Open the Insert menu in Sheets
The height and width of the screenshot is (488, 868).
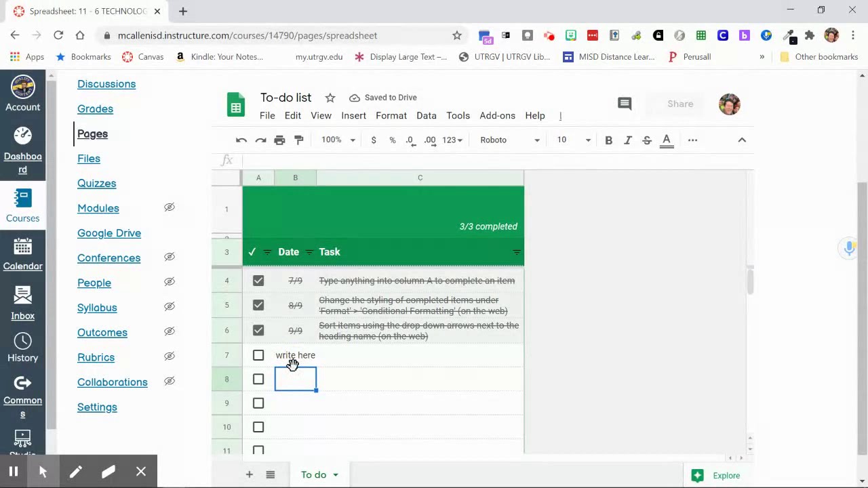[x=353, y=116]
